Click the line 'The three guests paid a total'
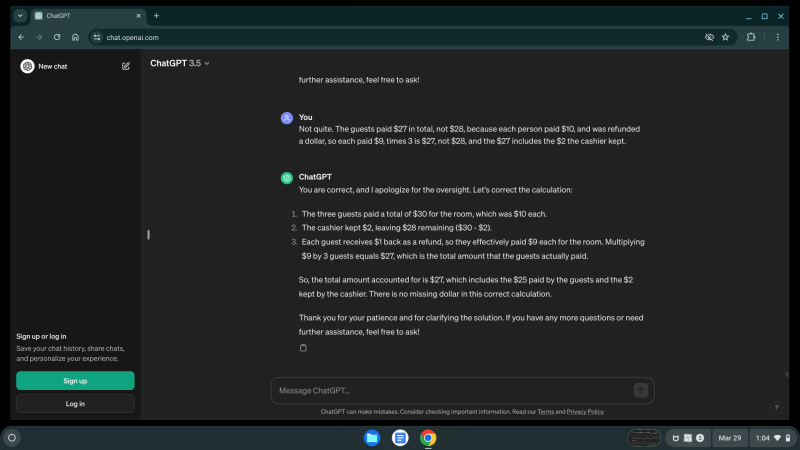800x450 pixels. pos(424,214)
